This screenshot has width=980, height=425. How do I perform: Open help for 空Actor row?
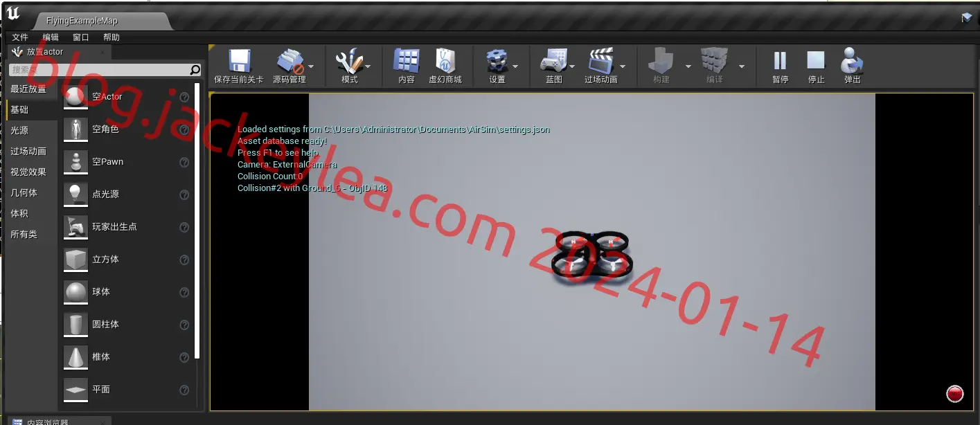coord(184,98)
